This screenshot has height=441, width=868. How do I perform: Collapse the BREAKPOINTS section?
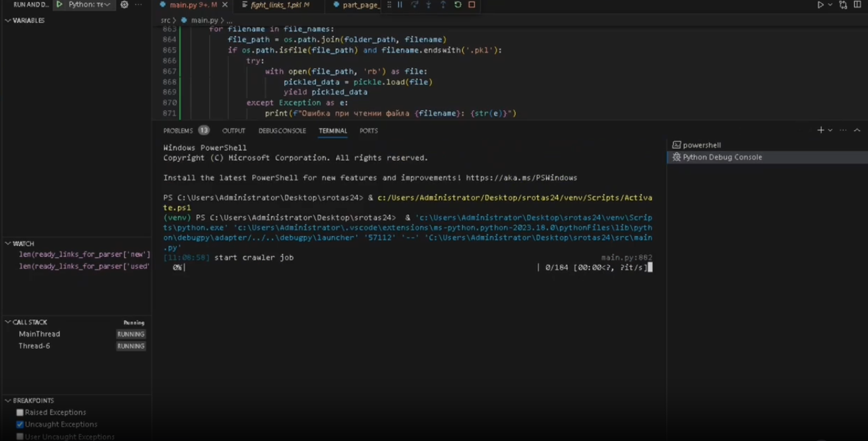click(x=8, y=401)
